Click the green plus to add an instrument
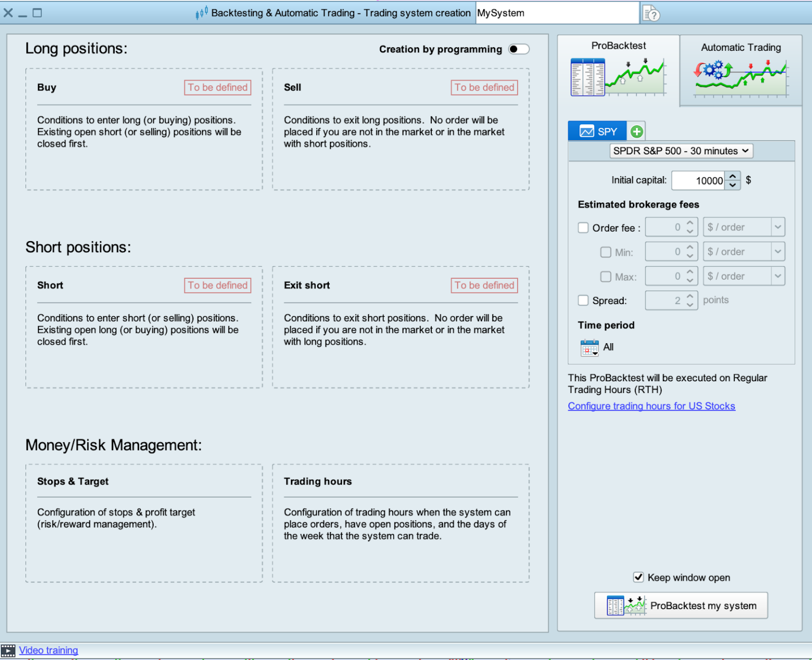Viewport: 812px width, 660px height. [x=636, y=131]
